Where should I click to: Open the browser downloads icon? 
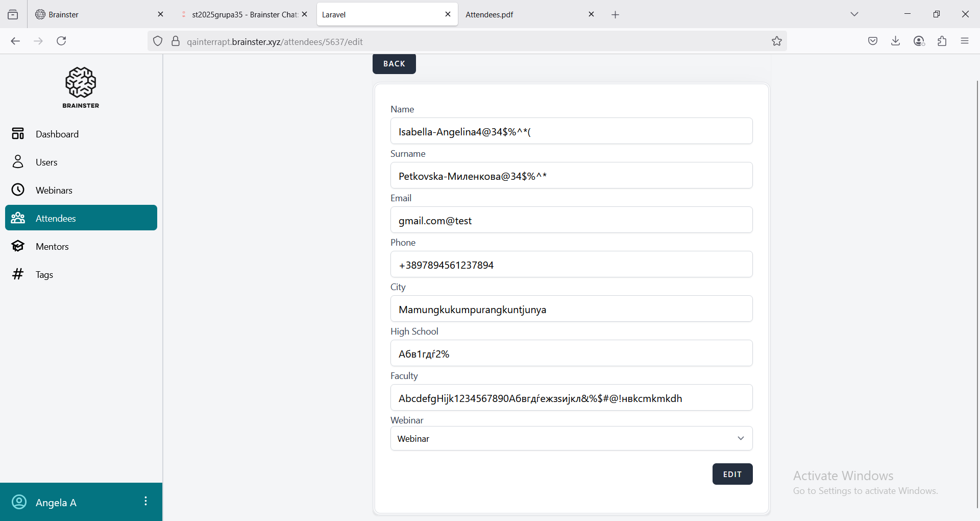tap(895, 41)
